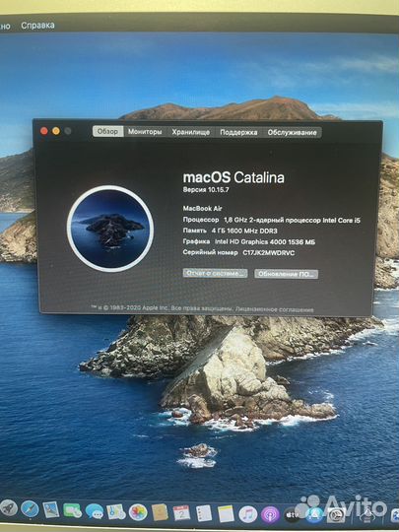
Task: Click the Отчет о системе button
Action: pos(216,274)
